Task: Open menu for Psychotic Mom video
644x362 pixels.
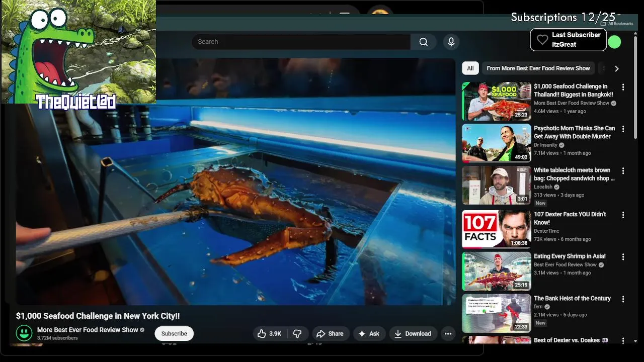Action: point(623,129)
